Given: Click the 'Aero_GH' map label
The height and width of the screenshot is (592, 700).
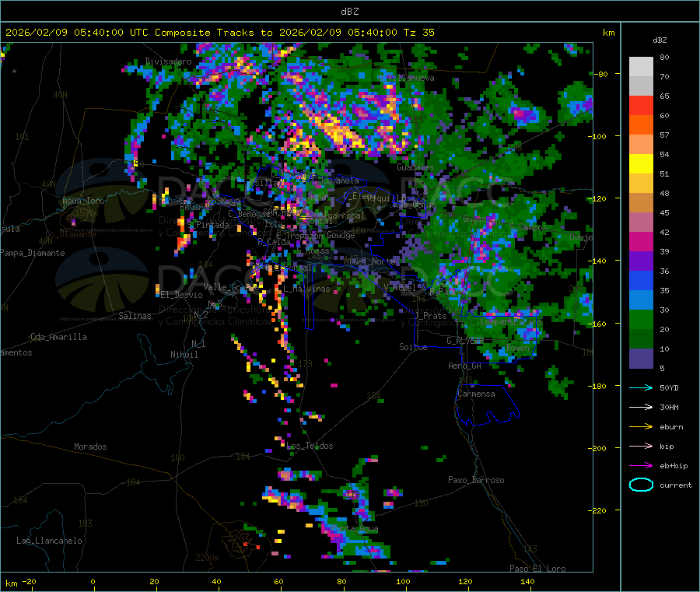Looking at the screenshot, I should pyautogui.click(x=464, y=366).
